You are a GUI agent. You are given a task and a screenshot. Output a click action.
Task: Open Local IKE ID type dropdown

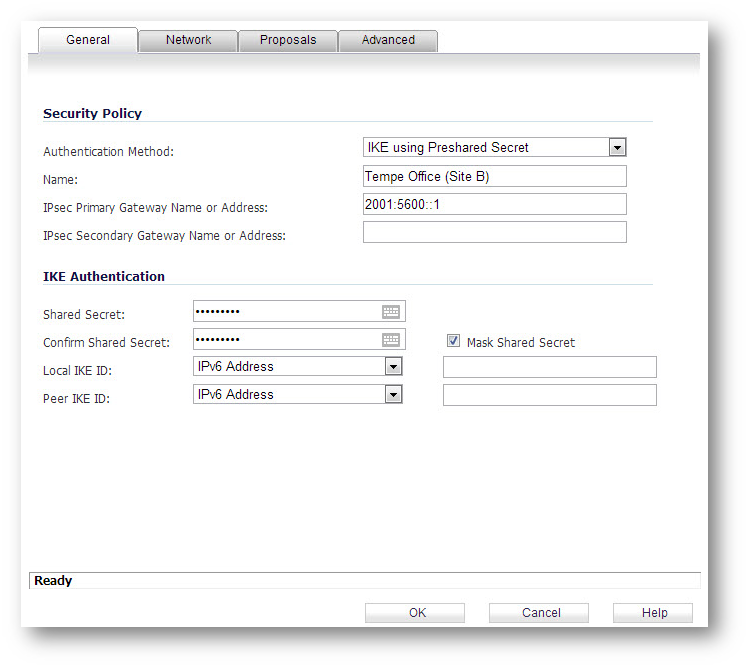pos(393,367)
